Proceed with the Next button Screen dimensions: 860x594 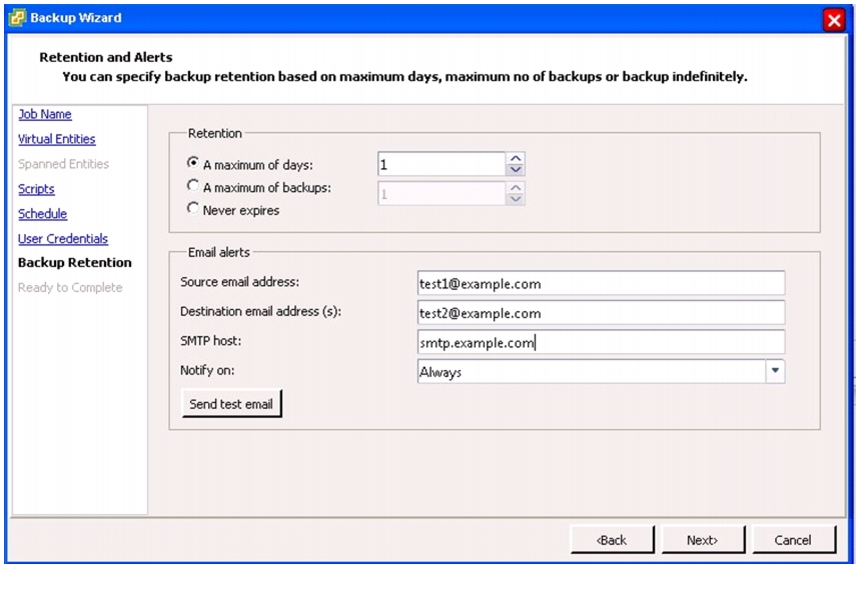(x=703, y=540)
